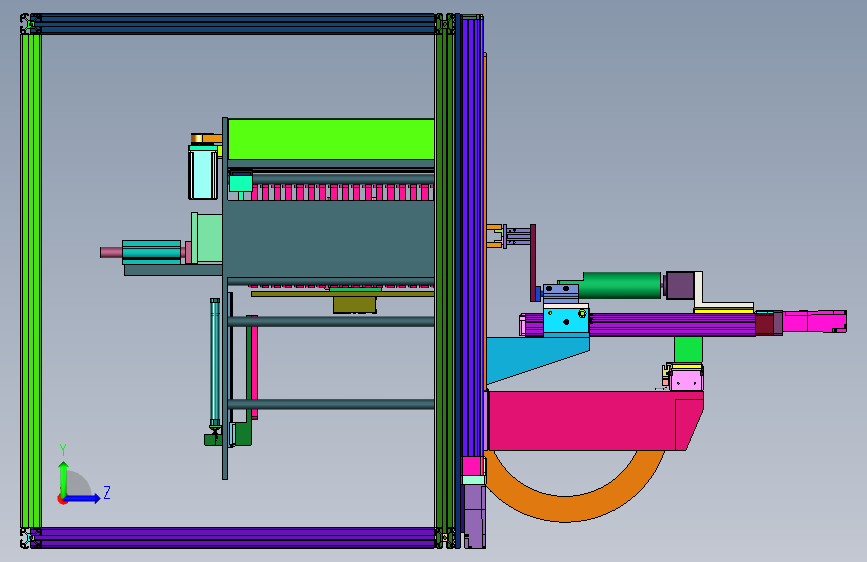This screenshot has width=867, height=562.
Task: Select the cyan slider carriage on the rail
Action: coord(566,321)
